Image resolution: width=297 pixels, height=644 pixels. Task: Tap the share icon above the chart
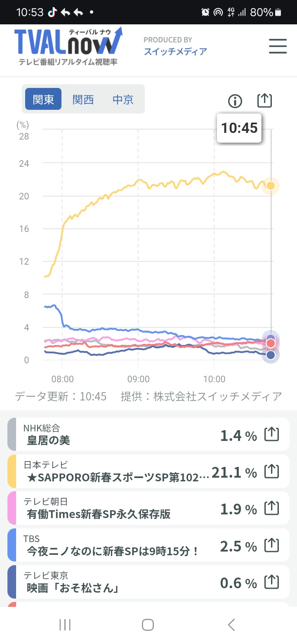tap(264, 100)
